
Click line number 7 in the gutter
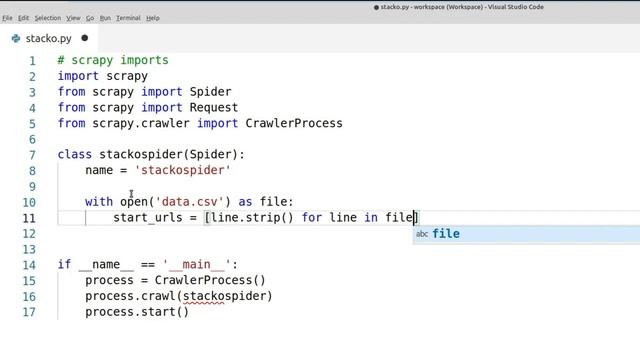(32, 155)
